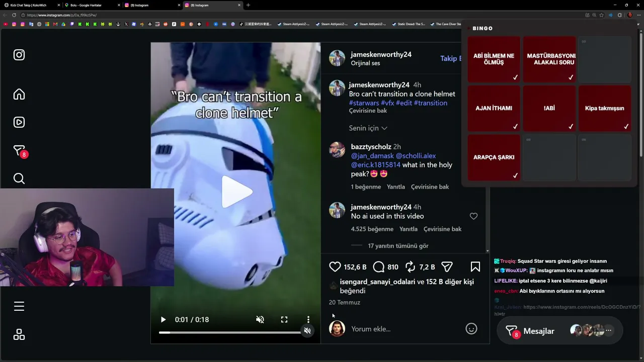Screen dimensions: 644x362
Task: Open the Meta apps grid icon
Action: tap(19, 334)
